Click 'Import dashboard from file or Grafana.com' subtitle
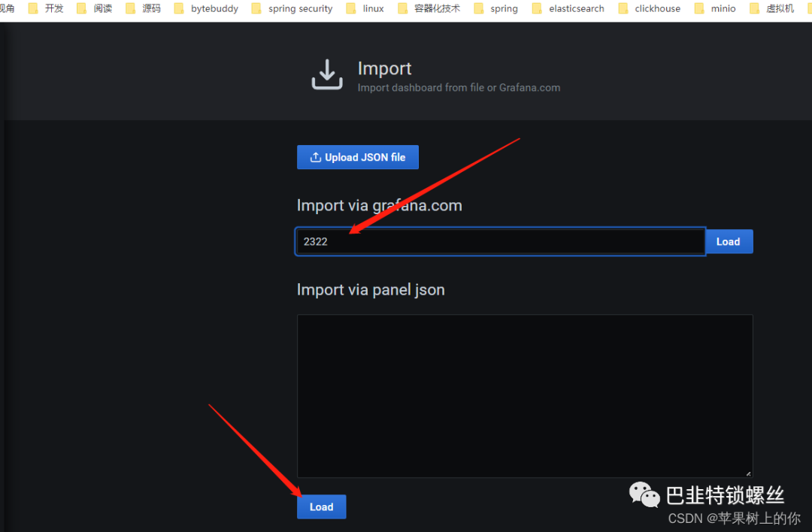The width and height of the screenshot is (812, 532). pyautogui.click(x=459, y=87)
